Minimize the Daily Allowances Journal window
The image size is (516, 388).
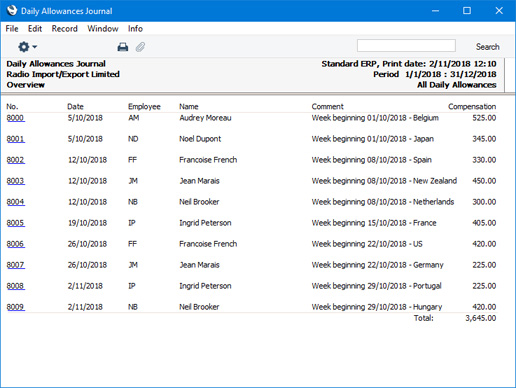435,11
